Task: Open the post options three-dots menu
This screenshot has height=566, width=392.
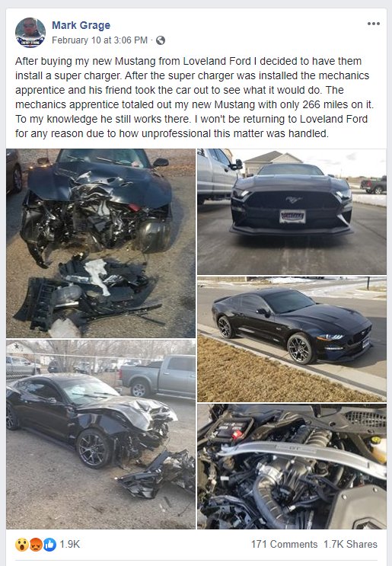Action: [373, 24]
